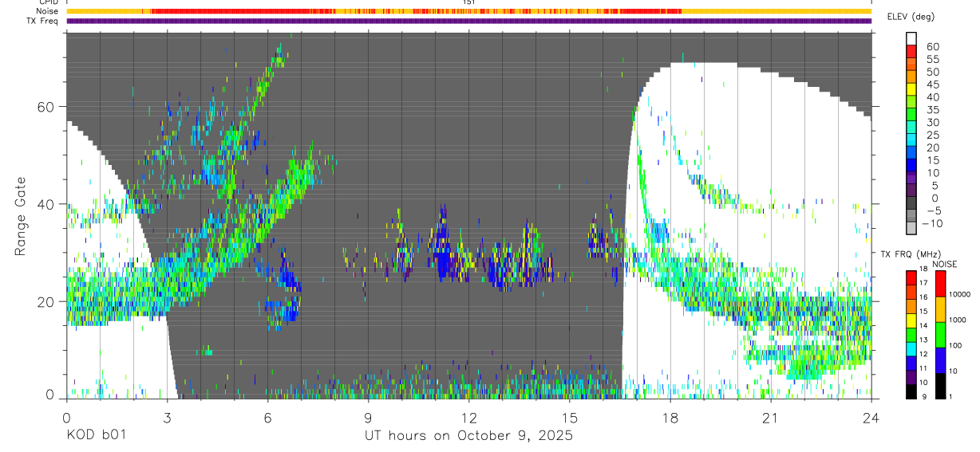980x452 pixels.
Task: Click the NOISE colorbar label '1000'
Action: 959,320
